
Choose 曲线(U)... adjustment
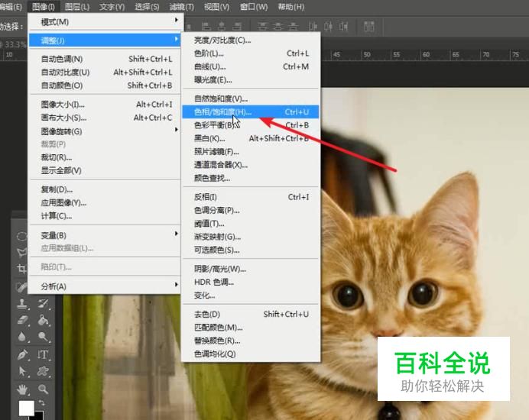click(x=251, y=66)
